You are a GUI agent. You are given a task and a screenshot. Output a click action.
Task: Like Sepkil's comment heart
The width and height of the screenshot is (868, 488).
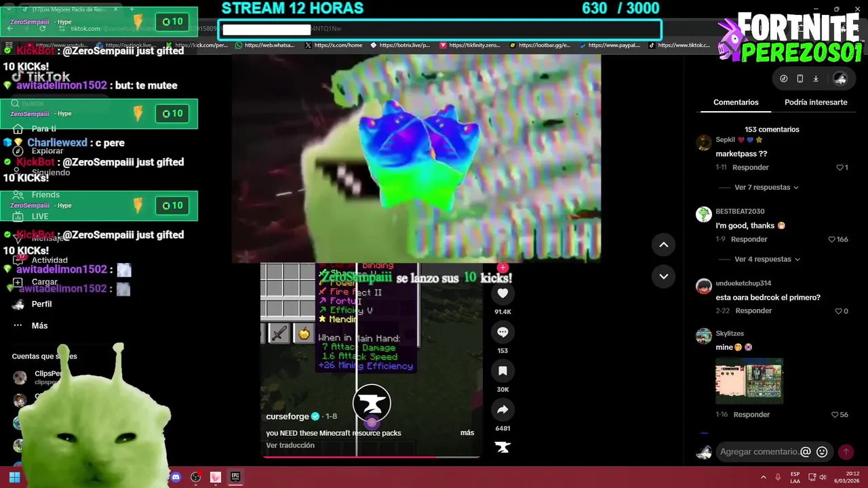pyautogui.click(x=840, y=167)
